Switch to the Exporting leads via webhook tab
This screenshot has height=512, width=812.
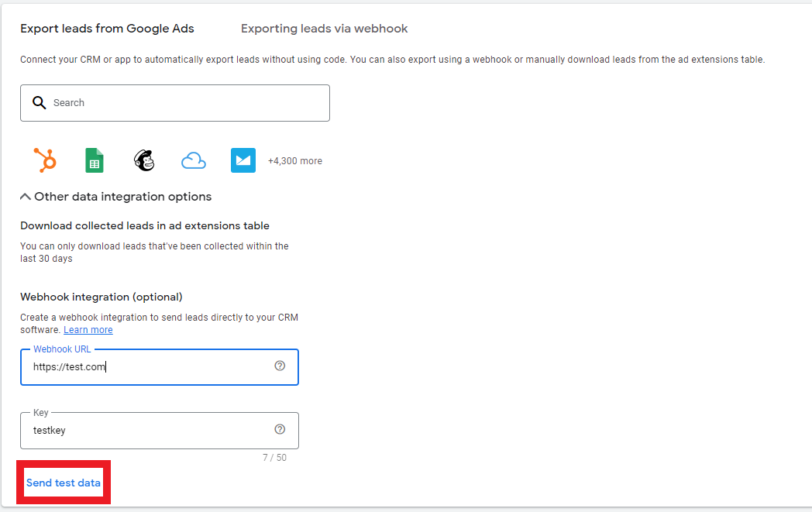click(323, 29)
